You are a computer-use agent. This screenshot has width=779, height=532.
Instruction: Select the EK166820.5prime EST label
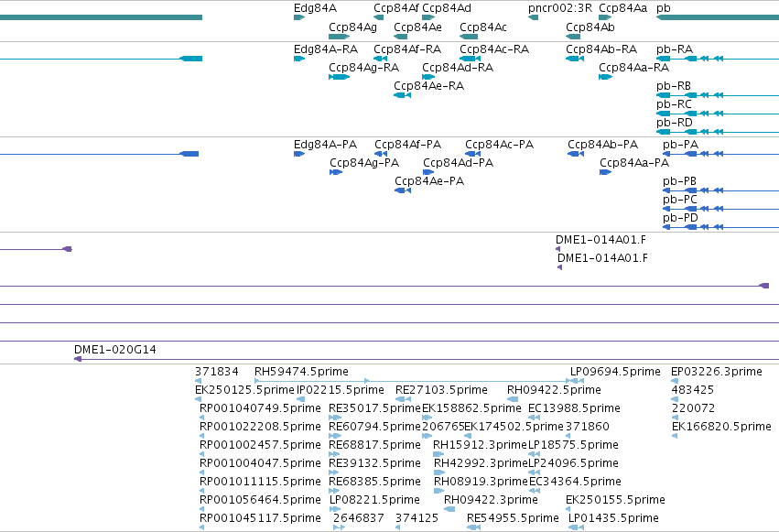[721, 427]
